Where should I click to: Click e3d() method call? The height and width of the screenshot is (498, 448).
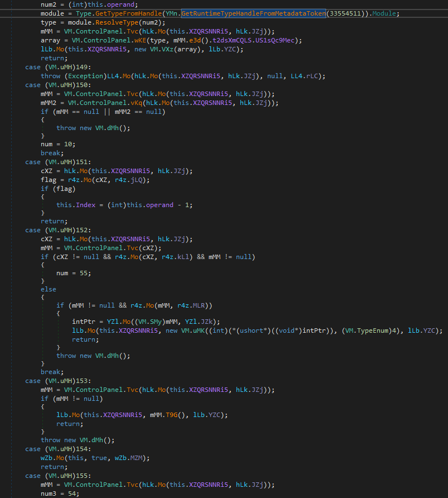(x=199, y=40)
